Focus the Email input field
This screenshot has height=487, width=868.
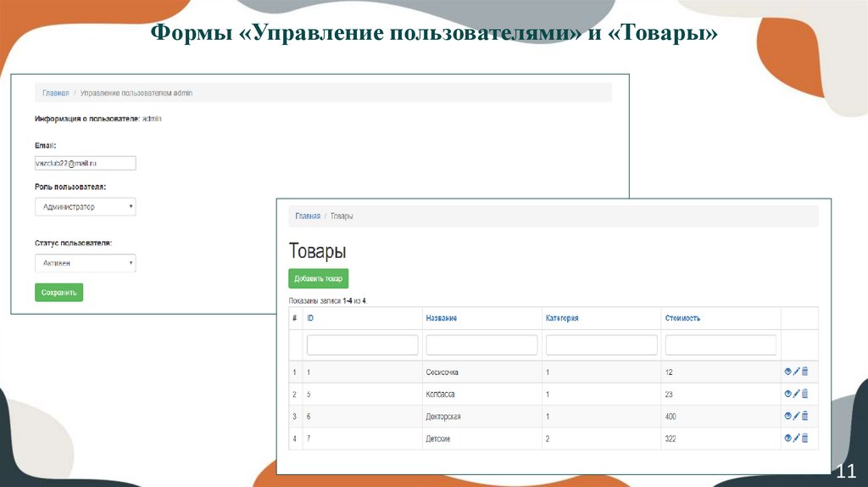coord(86,163)
